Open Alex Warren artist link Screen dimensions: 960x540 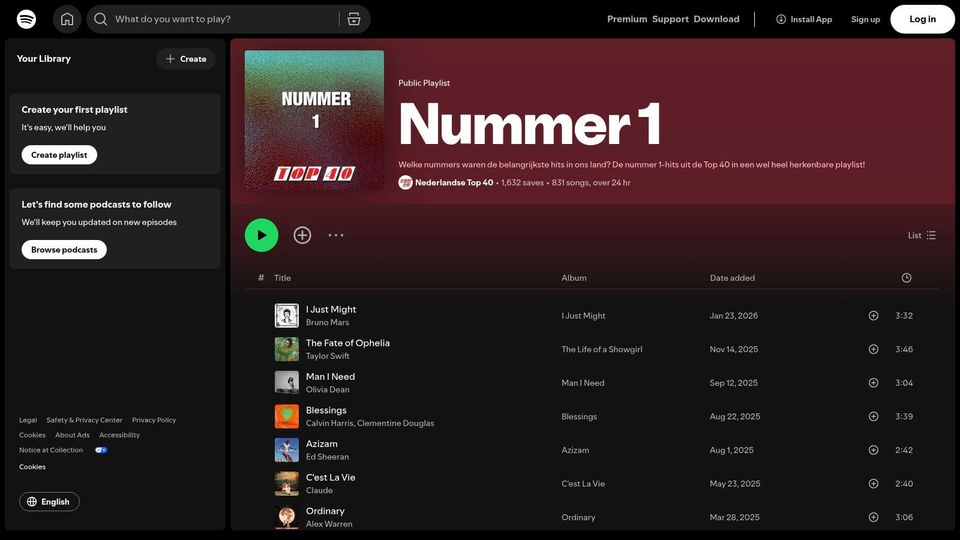329,524
